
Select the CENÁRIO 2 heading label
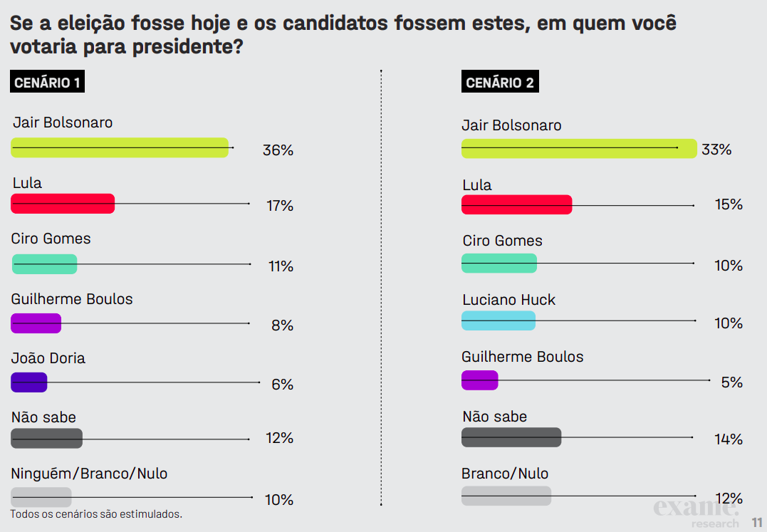pyautogui.click(x=499, y=83)
